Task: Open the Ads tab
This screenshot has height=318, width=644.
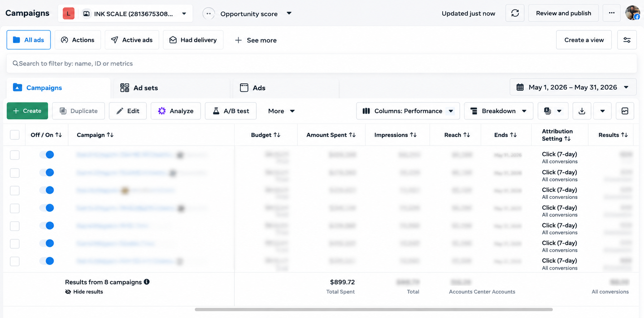Action: coord(286,88)
